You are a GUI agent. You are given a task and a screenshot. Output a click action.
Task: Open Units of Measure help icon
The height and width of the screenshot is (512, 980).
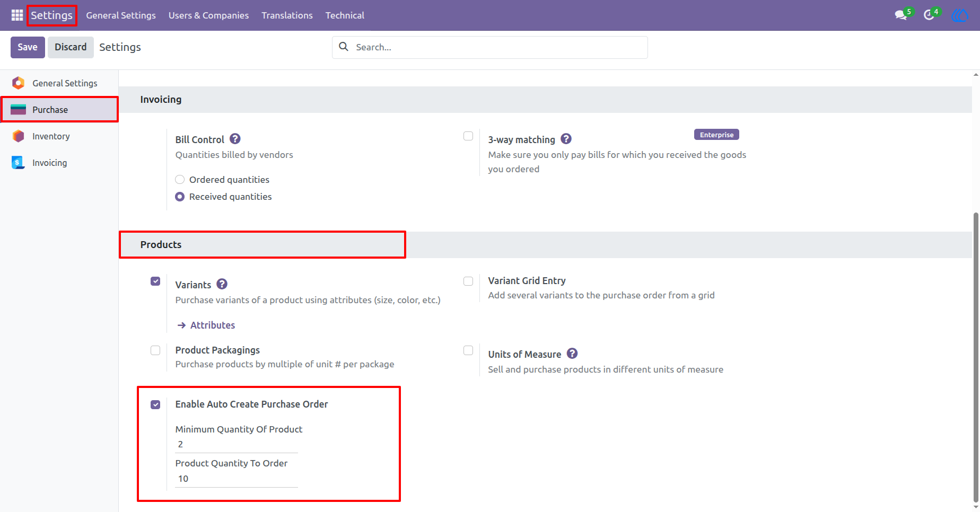click(x=572, y=354)
